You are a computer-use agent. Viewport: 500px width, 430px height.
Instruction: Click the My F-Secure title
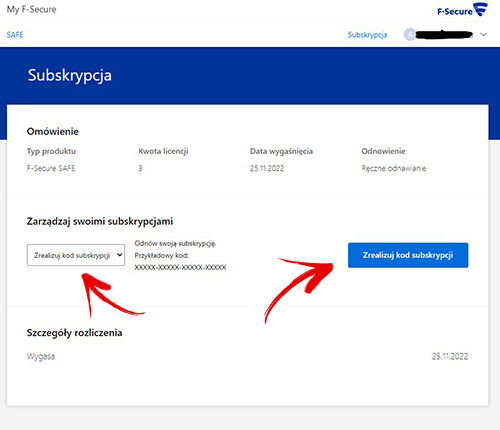click(x=31, y=9)
